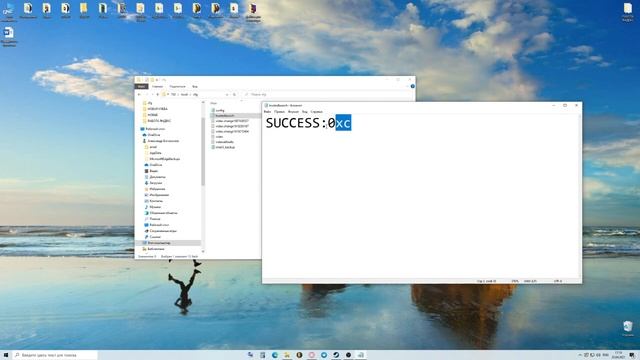Switch to the Вид ribbon tab in Explorer

pos(195,87)
